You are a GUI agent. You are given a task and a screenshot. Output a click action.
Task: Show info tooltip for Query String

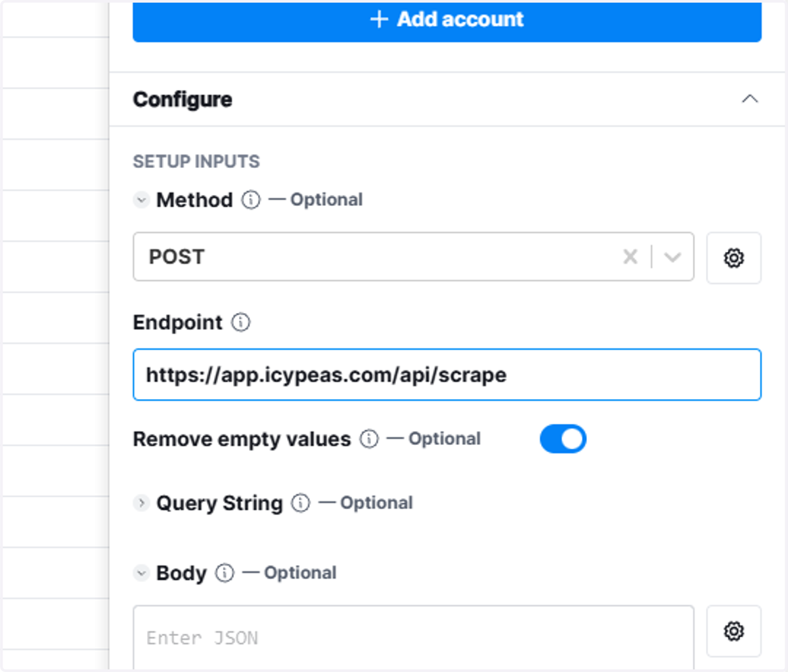[301, 503]
